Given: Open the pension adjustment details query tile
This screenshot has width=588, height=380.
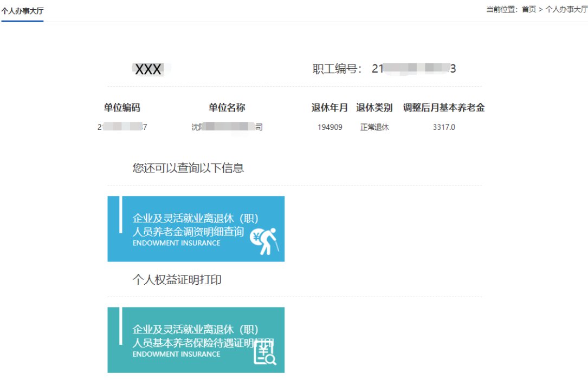Looking at the screenshot, I should pos(196,228).
